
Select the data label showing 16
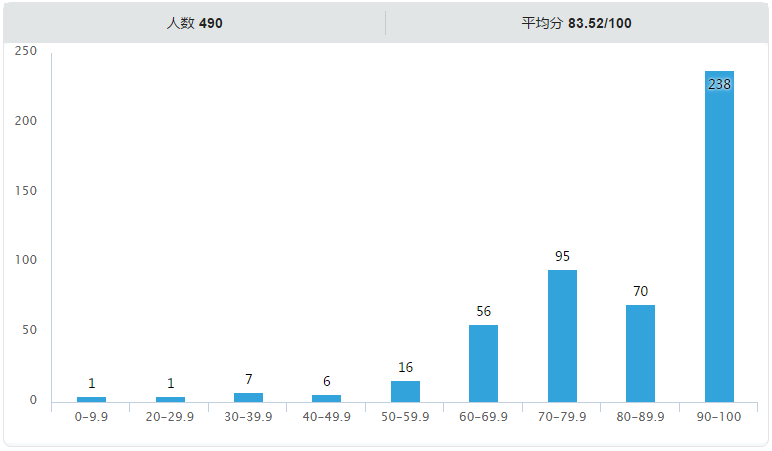pyautogui.click(x=405, y=367)
